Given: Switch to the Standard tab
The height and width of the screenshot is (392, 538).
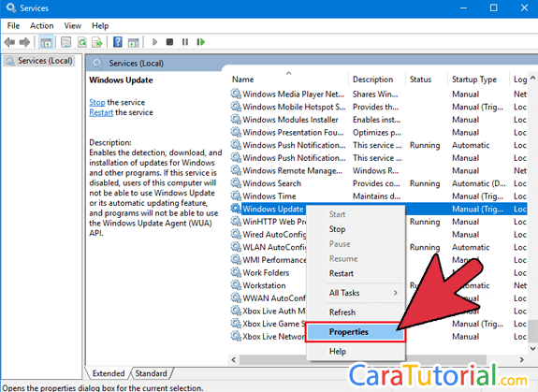Looking at the screenshot, I should click(151, 373).
